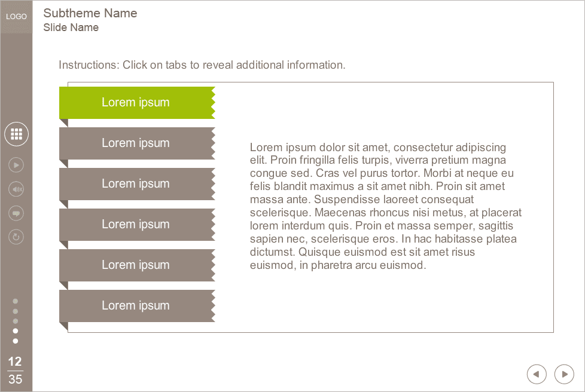Jump to the bottom progress dot
Screen dimensions: 585x392
coord(16,341)
